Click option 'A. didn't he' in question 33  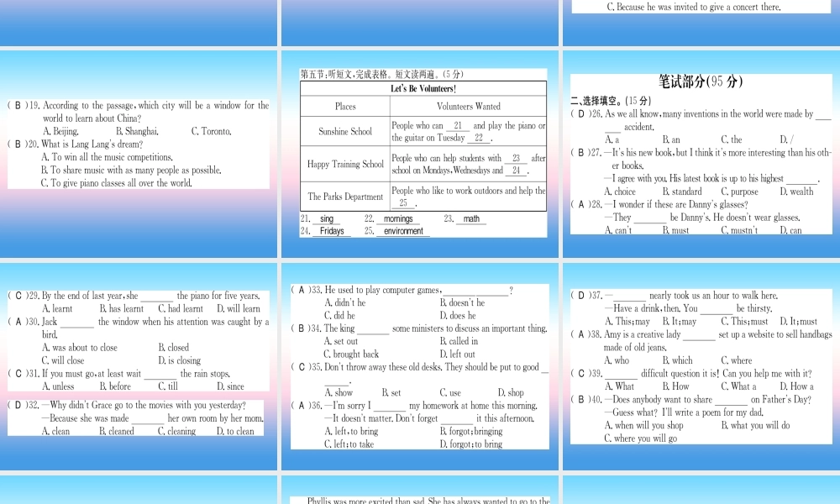coord(345,303)
